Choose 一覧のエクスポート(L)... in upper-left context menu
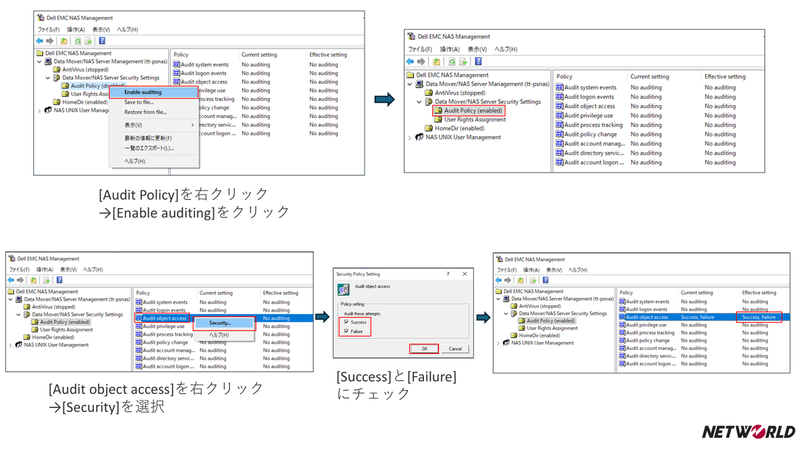Viewport: 800px width, 450px height. point(154,148)
